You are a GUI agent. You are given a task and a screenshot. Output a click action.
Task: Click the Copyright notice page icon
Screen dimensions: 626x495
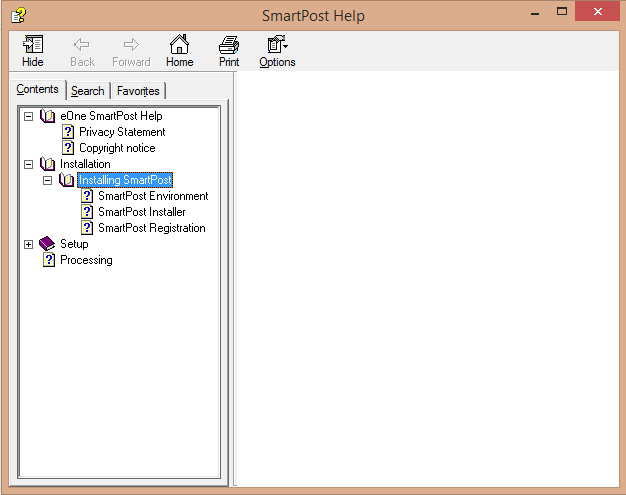pyautogui.click(x=68, y=148)
